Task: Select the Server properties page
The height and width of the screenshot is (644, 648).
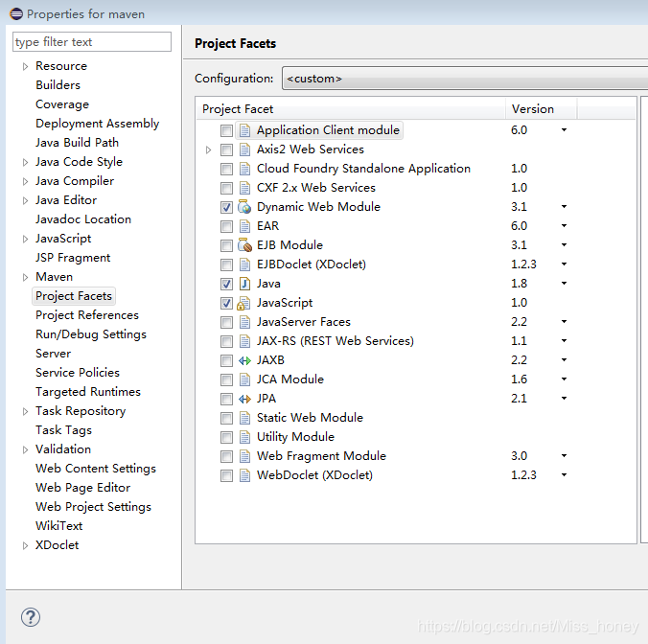Action: pos(54,354)
